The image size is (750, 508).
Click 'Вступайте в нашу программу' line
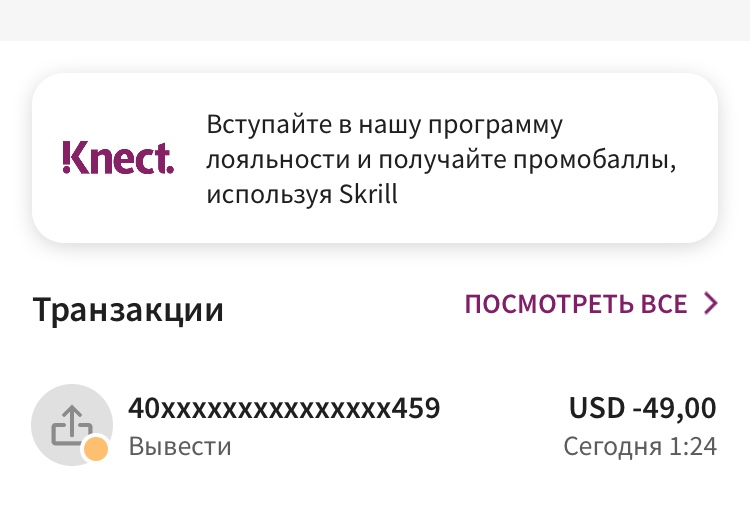pyautogui.click(x=385, y=125)
